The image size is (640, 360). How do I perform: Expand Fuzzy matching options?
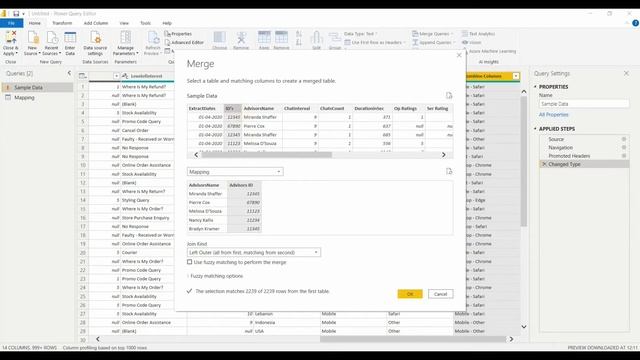pyautogui.click(x=216, y=276)
